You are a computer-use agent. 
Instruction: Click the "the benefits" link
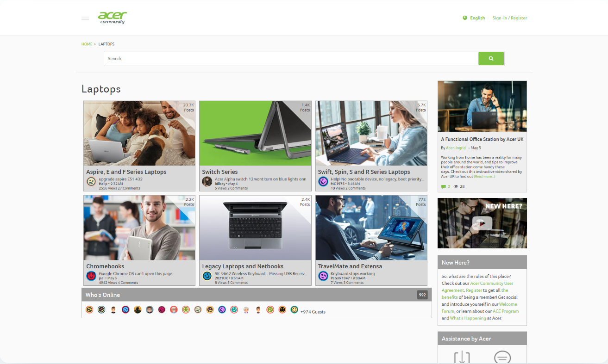(475, 294)
